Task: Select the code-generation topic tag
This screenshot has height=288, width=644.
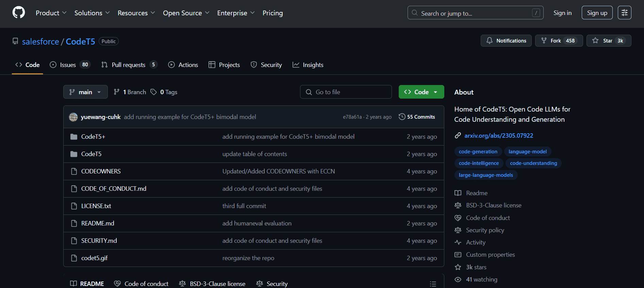Action: tap(478, 152)
